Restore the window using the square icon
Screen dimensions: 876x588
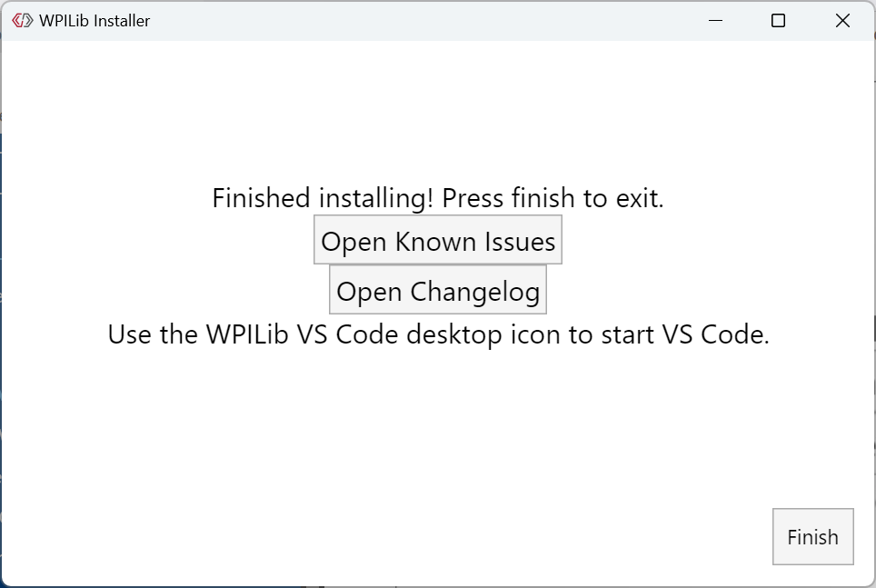coord(777,20)
